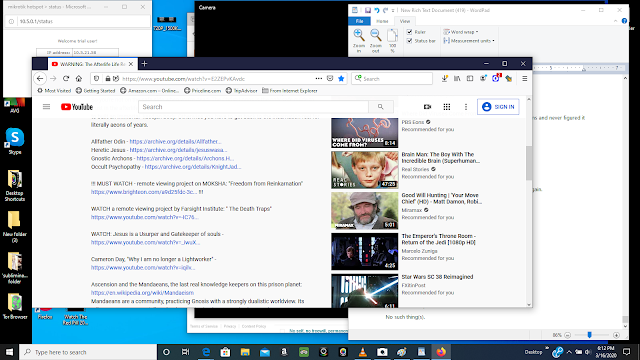Click Firefox toolbar search box

(392, 78)
